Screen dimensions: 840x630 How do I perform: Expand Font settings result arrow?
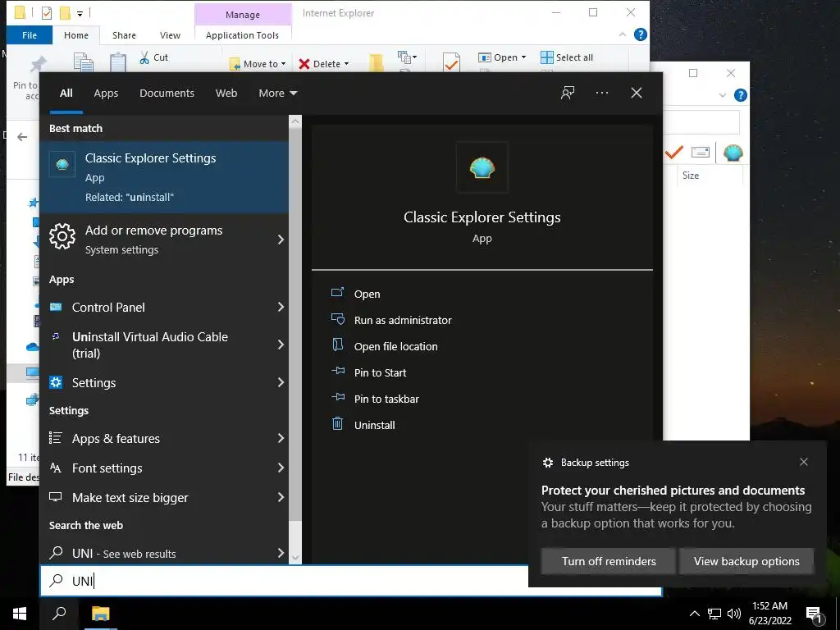coord(281,467)
